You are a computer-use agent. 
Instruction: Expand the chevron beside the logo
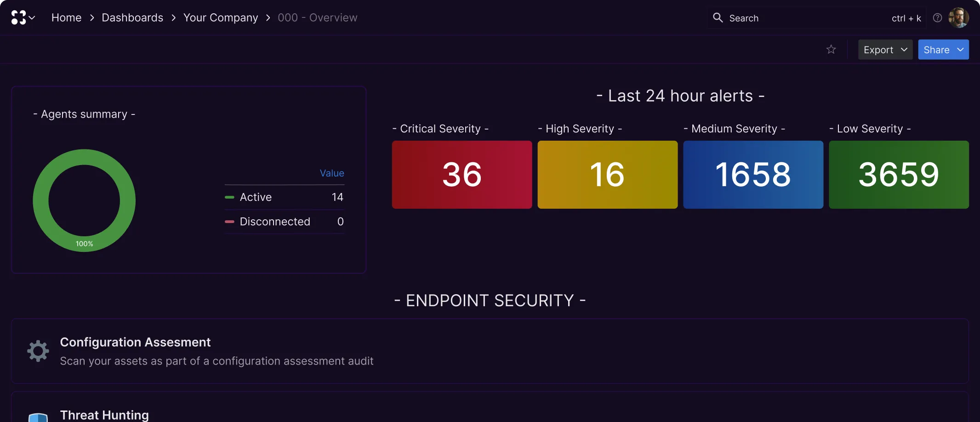[x=32, y=18]
